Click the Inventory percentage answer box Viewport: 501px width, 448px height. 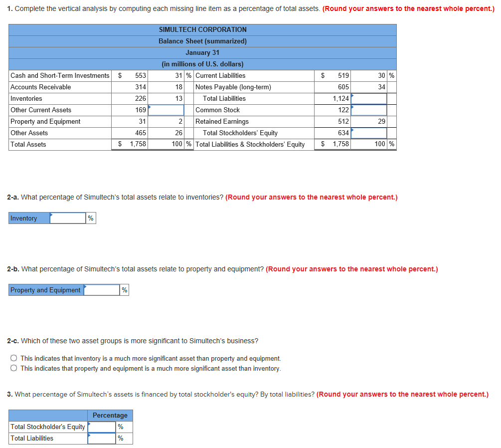[68, 218]
